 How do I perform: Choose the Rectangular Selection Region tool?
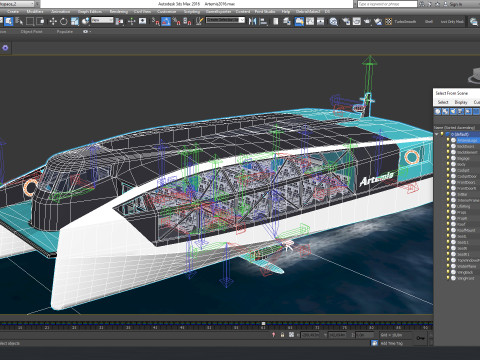point(30,21)
